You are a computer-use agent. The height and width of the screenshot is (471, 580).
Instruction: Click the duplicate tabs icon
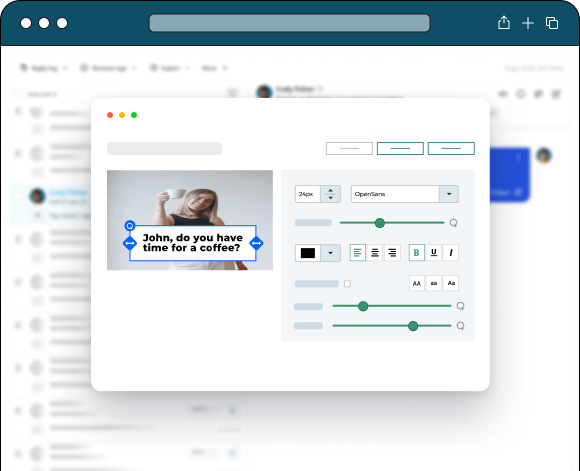pos(552,23)
